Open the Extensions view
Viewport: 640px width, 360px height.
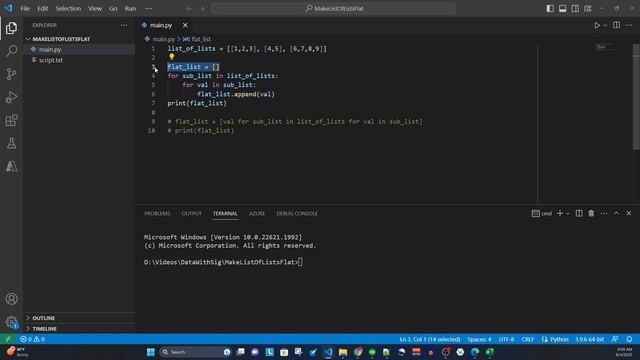tap(11, 120)
